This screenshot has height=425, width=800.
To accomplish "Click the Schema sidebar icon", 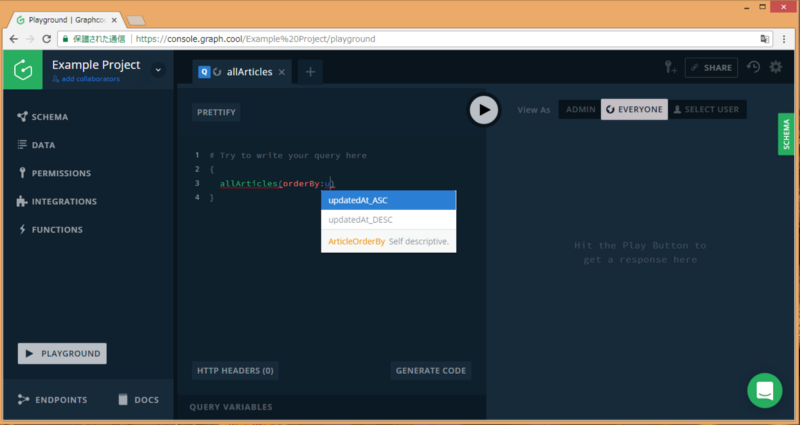I will point(22,117).
